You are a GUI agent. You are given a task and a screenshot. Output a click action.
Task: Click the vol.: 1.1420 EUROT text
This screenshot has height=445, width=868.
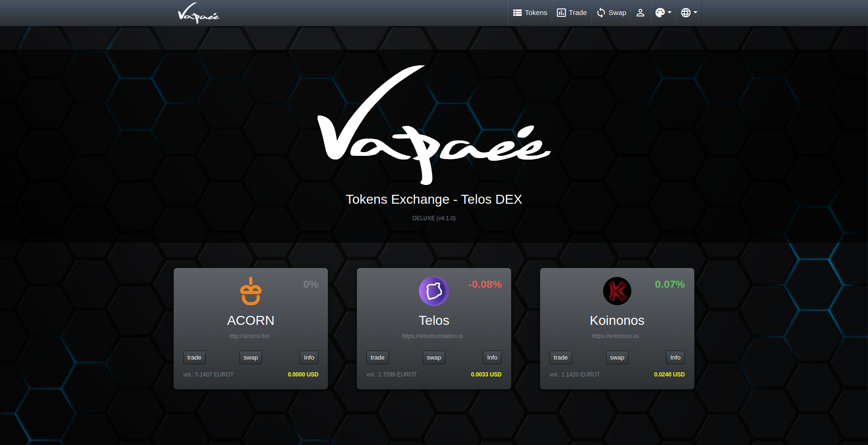point(574,375)
